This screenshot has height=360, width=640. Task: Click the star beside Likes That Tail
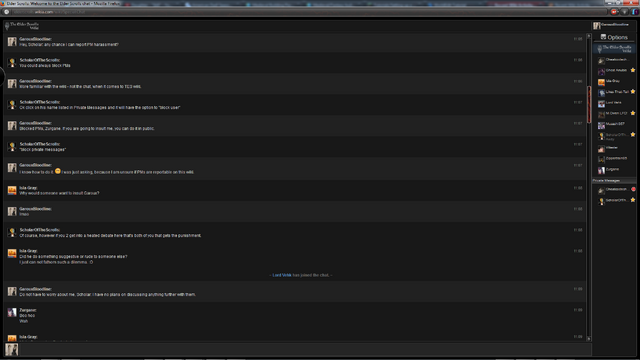coord(633,91)
